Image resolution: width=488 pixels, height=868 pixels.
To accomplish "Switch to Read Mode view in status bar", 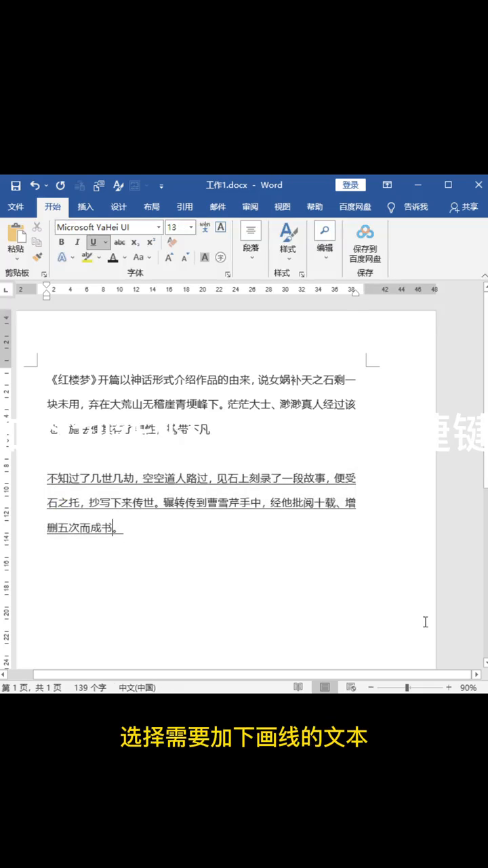I will (298, 687).
